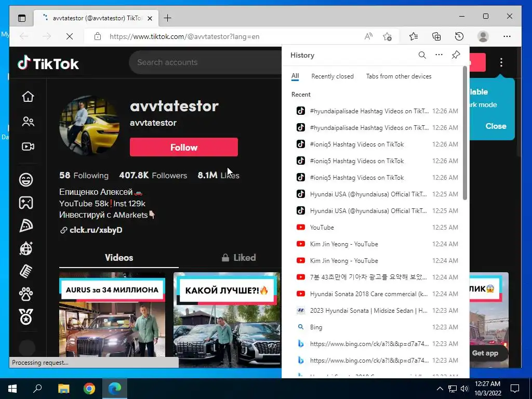Select the Dance disco ball sidebar icon

coord(26,248)
